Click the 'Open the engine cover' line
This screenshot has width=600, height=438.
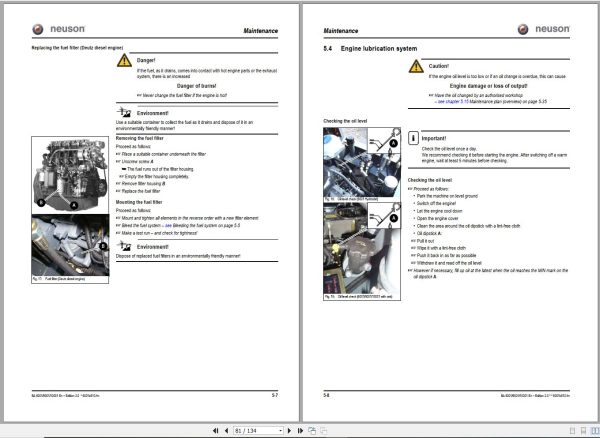pos(437,218)
